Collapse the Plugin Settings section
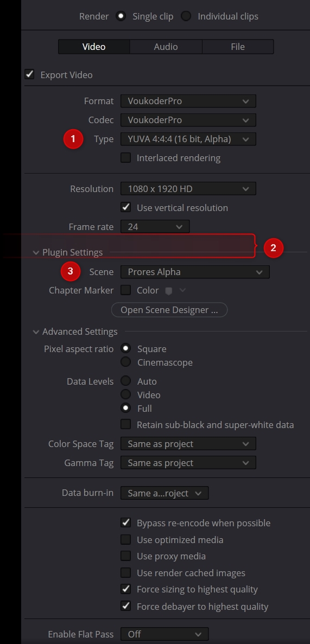Viewport: 310px width, 644px height. coord(36,252)
